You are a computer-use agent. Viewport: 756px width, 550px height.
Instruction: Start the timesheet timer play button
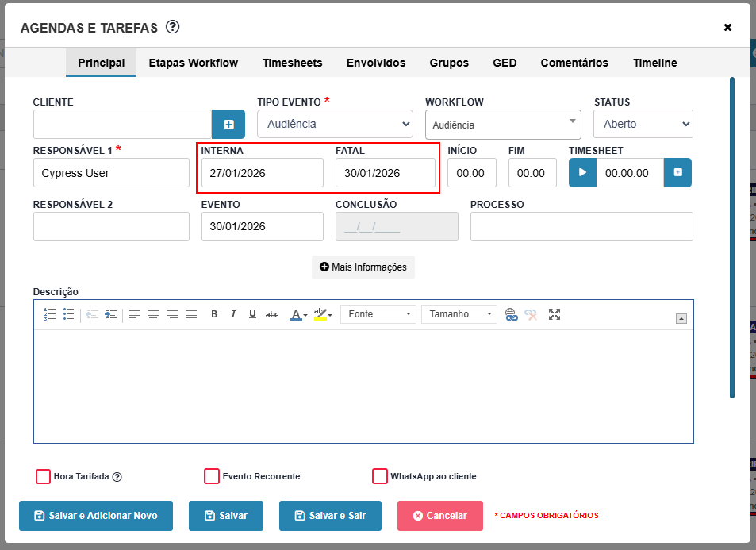(582, 173)
